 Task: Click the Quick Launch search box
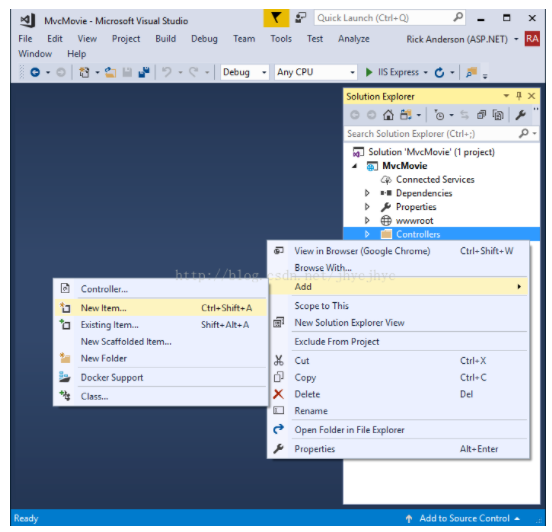(390, 18)
